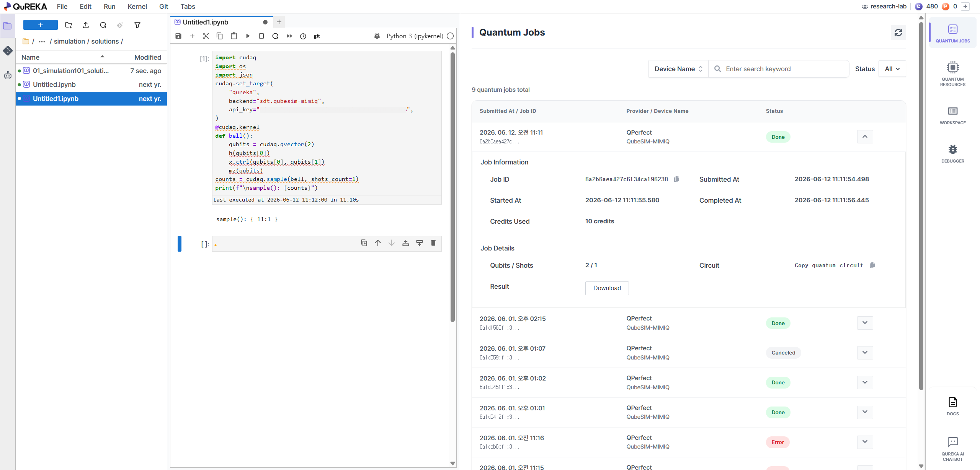This screenshot has width=980, height=470.
Task: Duplicate the active empty cell
Action: [364, 243]
